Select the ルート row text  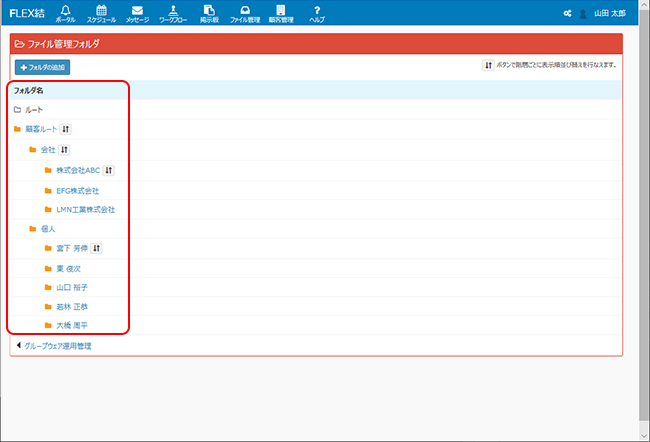[x=34, y=110]
